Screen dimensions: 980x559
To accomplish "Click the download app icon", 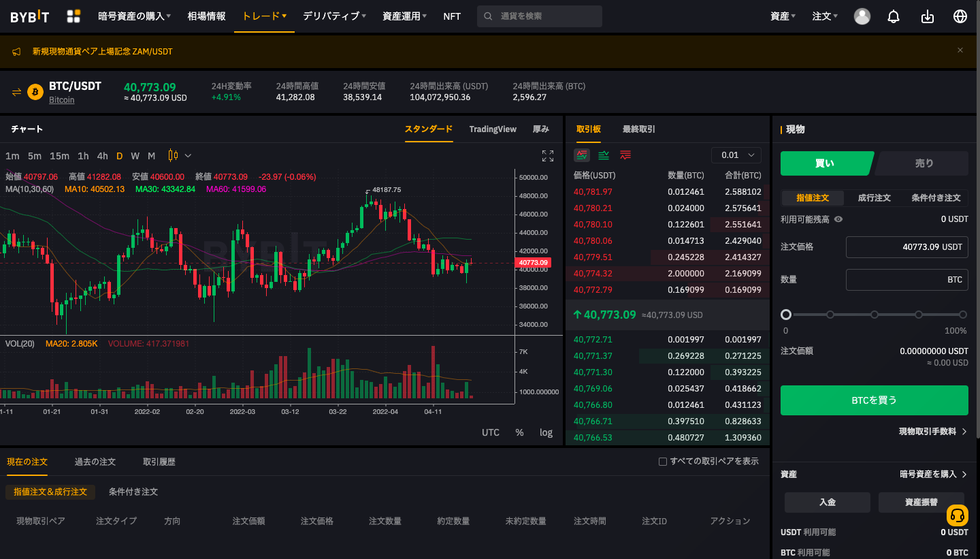I will [927, 16].
